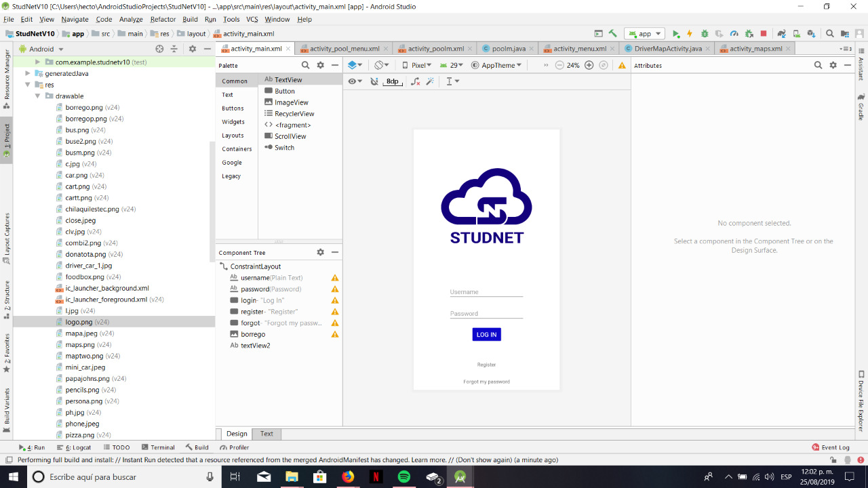
Task: Collapse all in Project panel icon
Action: [x=174, y=49]
